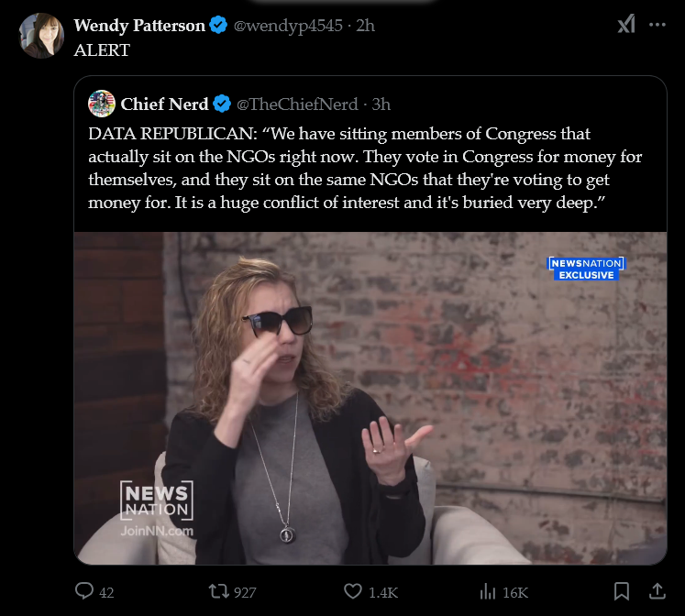Bookmark this post
Screen dimensions: 685x616
[621, 591]
